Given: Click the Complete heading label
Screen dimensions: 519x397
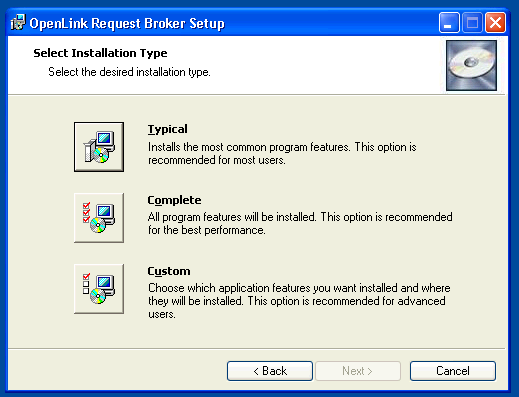Looking at the screenshot, I should point(174,200).
